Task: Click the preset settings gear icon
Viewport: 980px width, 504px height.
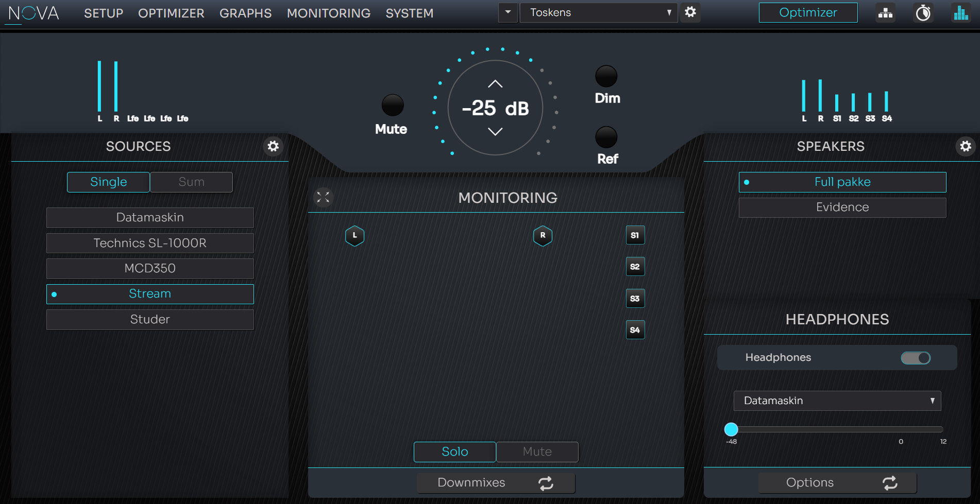Action: (x=690, y=12)
